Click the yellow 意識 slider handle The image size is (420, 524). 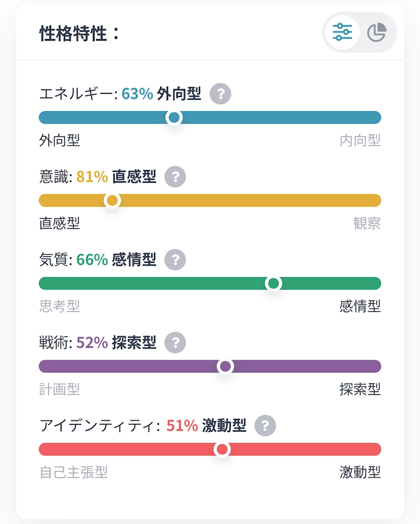pyautogui.click(x=112, y=201)
